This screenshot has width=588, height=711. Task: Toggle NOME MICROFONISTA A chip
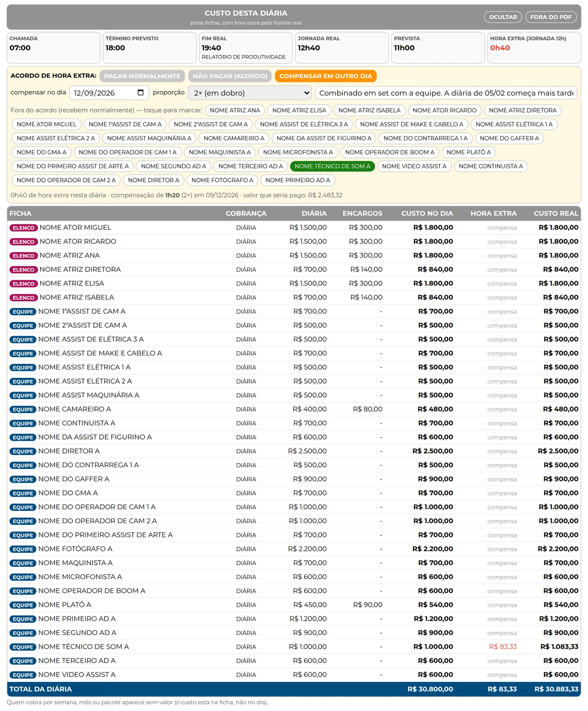tap(298, 152)
